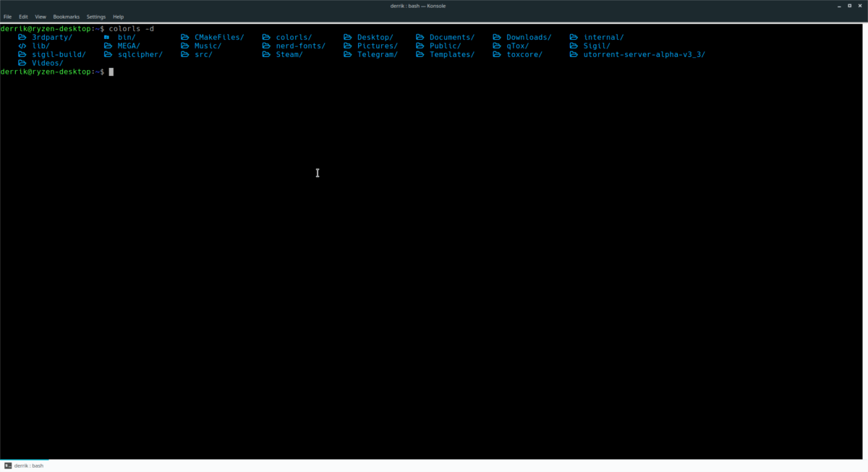Viewport: 868px width, 472px height.
Task: Click the folder icon beside Telegram/
Action: 348,54
